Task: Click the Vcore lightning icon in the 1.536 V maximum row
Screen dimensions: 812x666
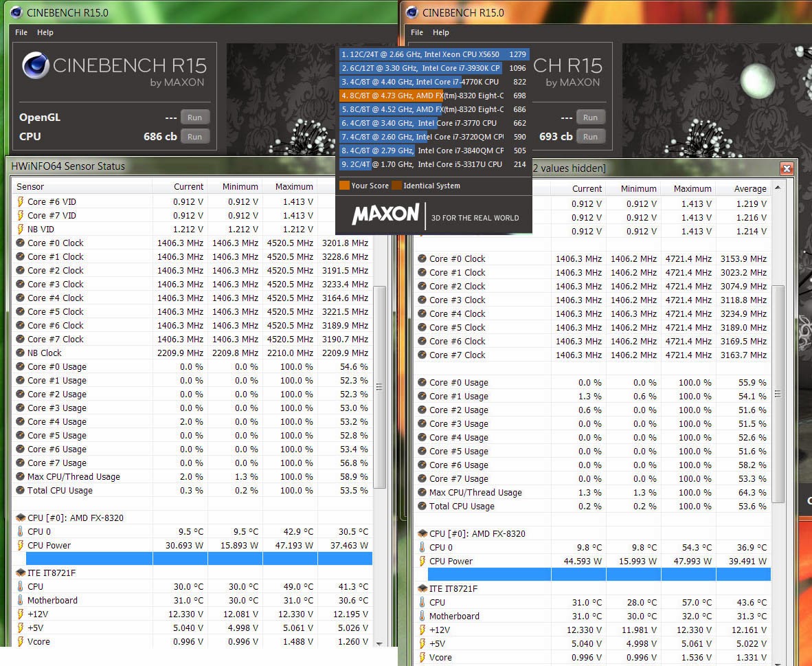Action: click(422, 657)
